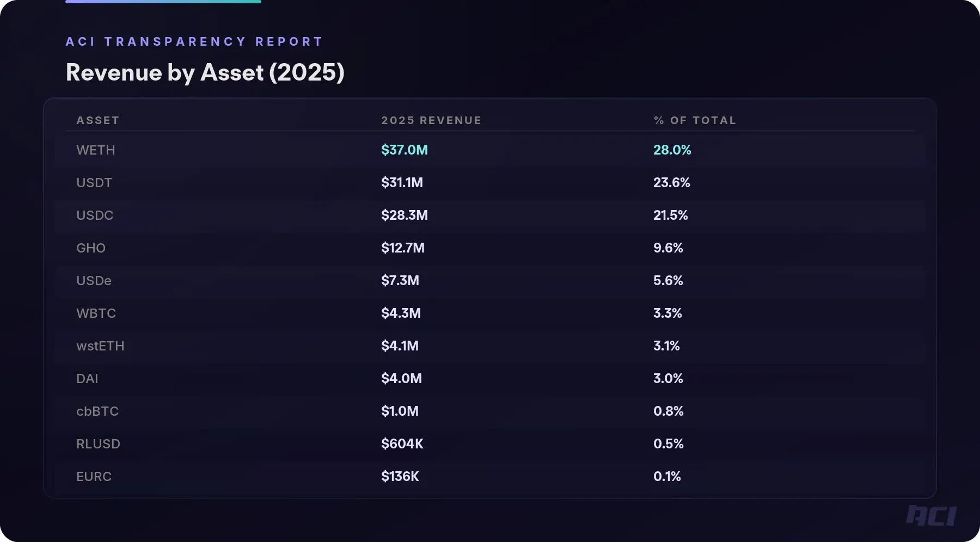
Task: Click the 2025 REVENUE column header
Action: 431,120
